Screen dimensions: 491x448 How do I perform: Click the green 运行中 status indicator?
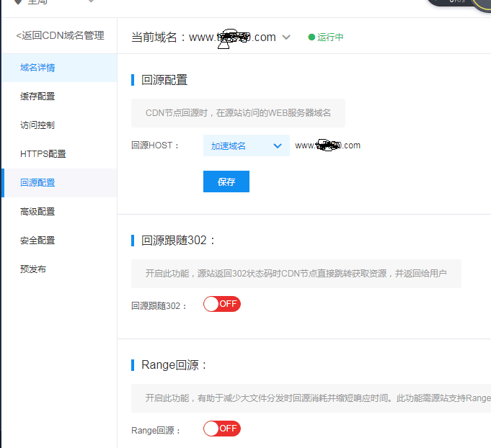click(x=326, y=37)
